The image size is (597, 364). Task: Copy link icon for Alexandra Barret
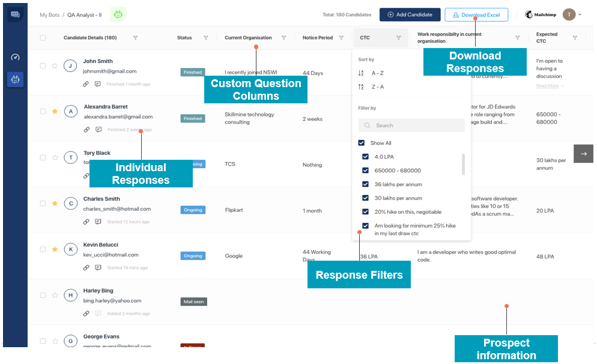pyautogui.click(x=87, y=130)
